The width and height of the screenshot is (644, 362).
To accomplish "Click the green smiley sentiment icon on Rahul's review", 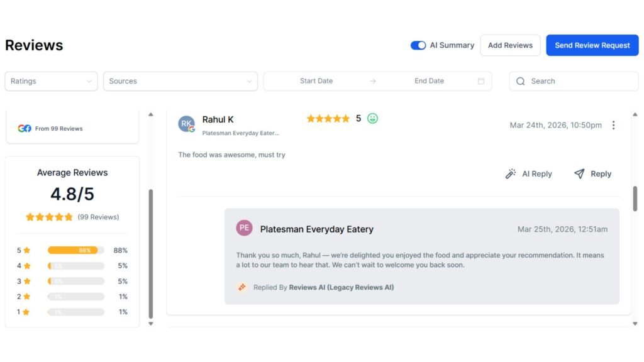I will [372, 118].
